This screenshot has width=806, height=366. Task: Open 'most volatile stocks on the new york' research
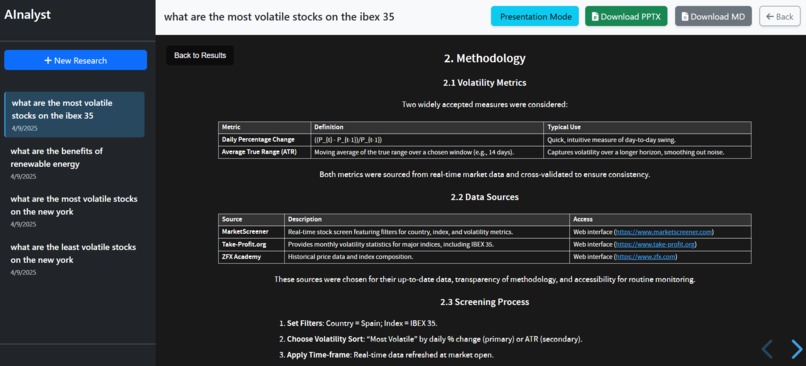point(75,210)
